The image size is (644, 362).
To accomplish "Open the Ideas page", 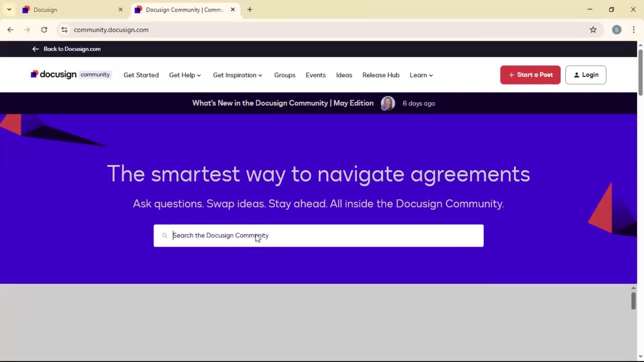I will [x=344, y=75].
